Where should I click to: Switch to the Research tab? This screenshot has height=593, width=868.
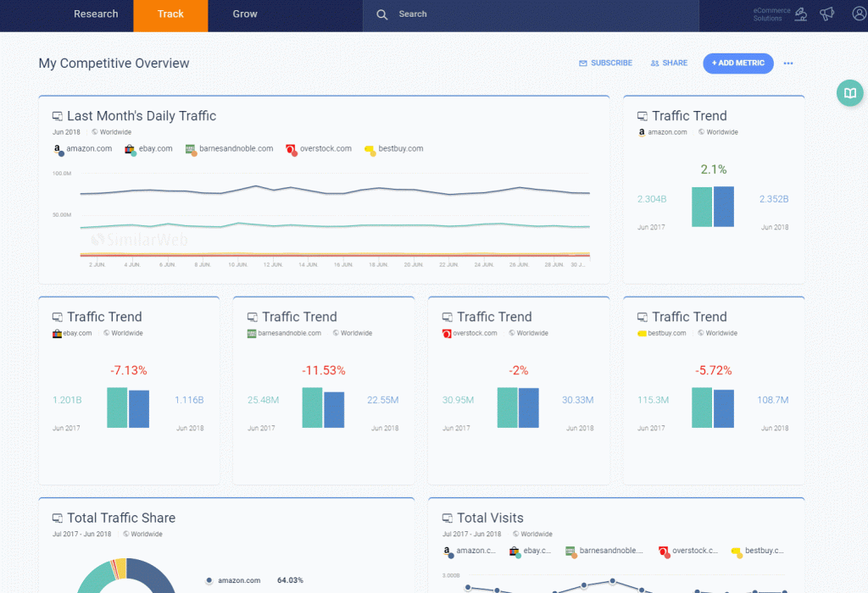point(96,14)
